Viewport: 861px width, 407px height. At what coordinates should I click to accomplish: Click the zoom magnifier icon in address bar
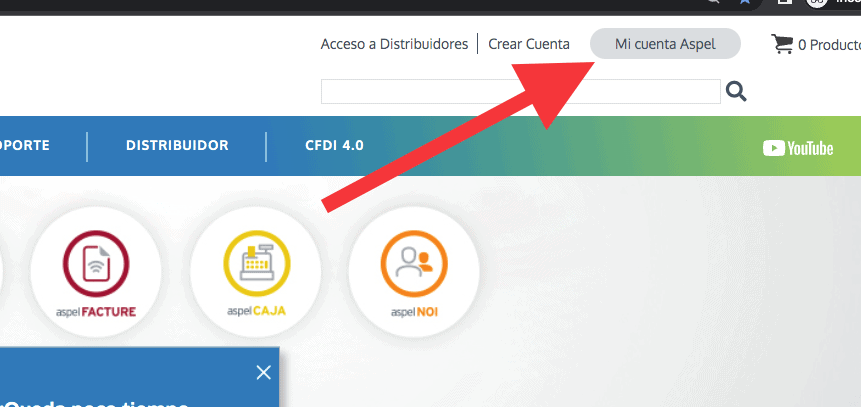[x=713, y=2]
